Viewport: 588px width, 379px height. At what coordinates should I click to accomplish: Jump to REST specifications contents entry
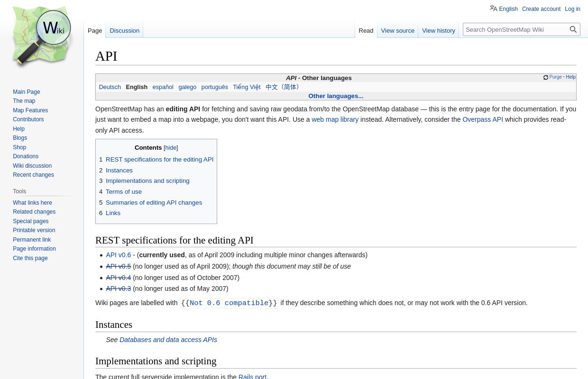[159, 160]
